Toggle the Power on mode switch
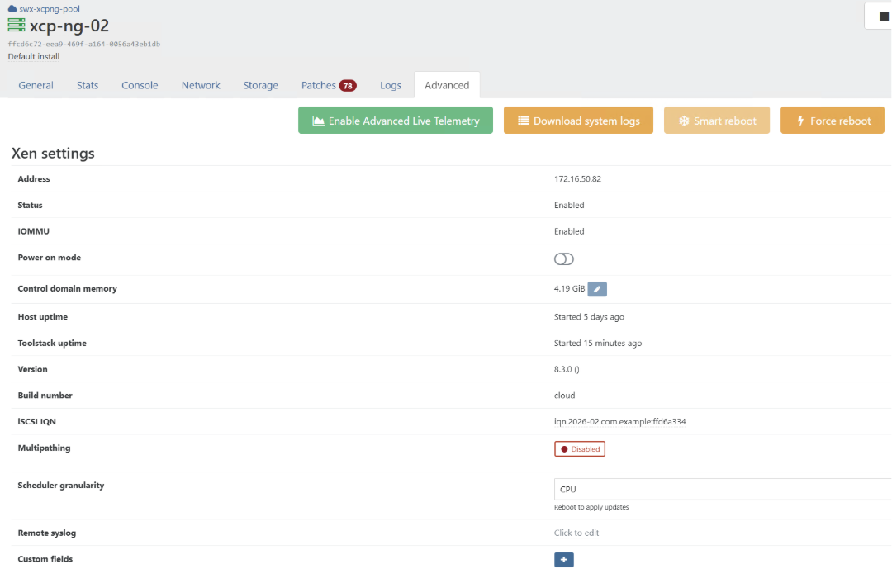The height and width of the screenshot is (588, 892). [x=564, y=259]
